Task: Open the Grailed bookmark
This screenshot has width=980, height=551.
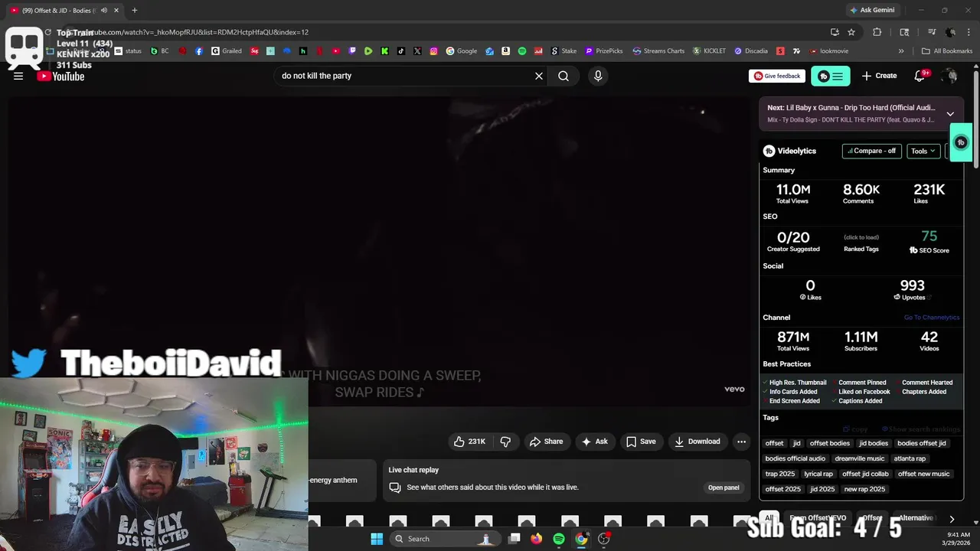Action: coord(227,51)
